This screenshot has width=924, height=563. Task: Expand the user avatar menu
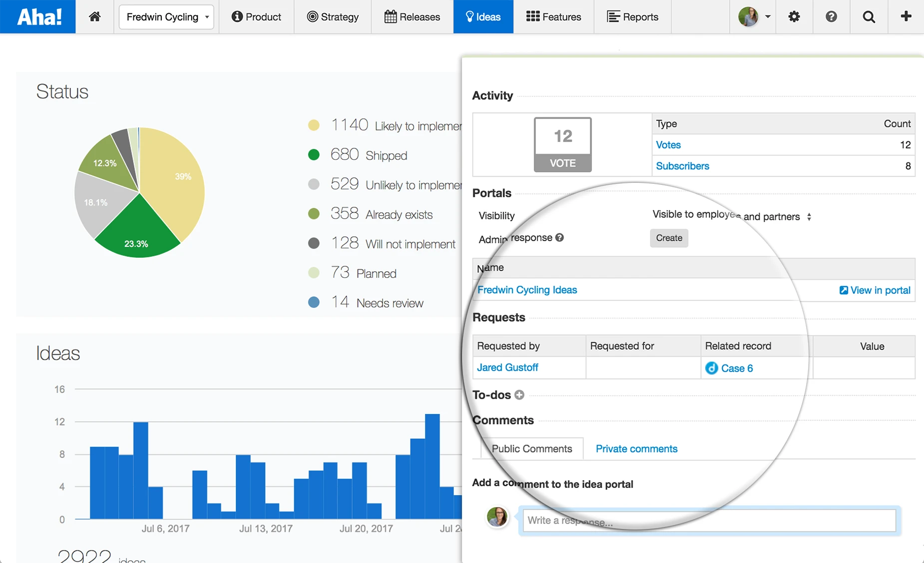[754, 16]
